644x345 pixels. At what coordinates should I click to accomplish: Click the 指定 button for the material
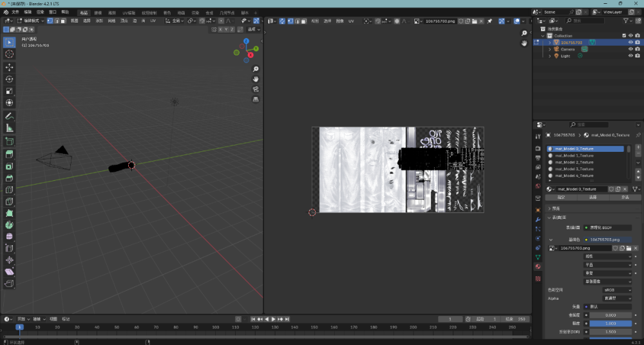tap(560, 198)
